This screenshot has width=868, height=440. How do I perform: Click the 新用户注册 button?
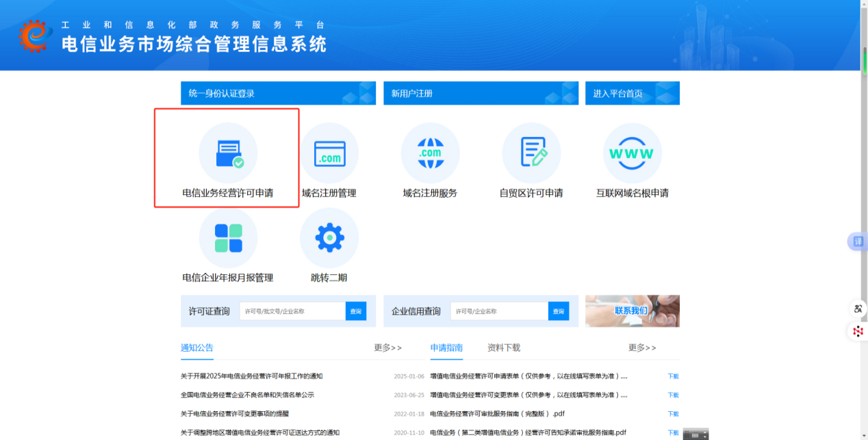[x=481, y=93]
